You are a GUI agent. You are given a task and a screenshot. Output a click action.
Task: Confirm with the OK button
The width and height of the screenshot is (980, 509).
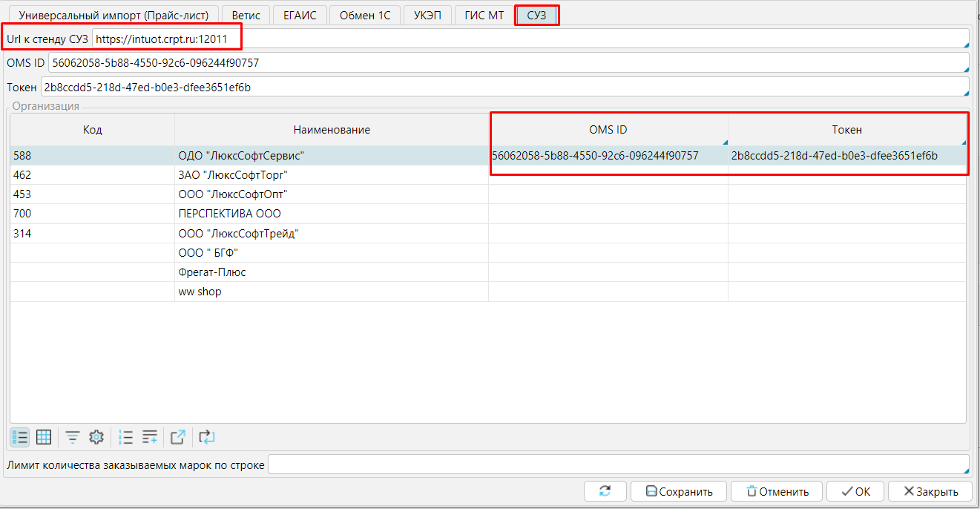coord(855,491)
